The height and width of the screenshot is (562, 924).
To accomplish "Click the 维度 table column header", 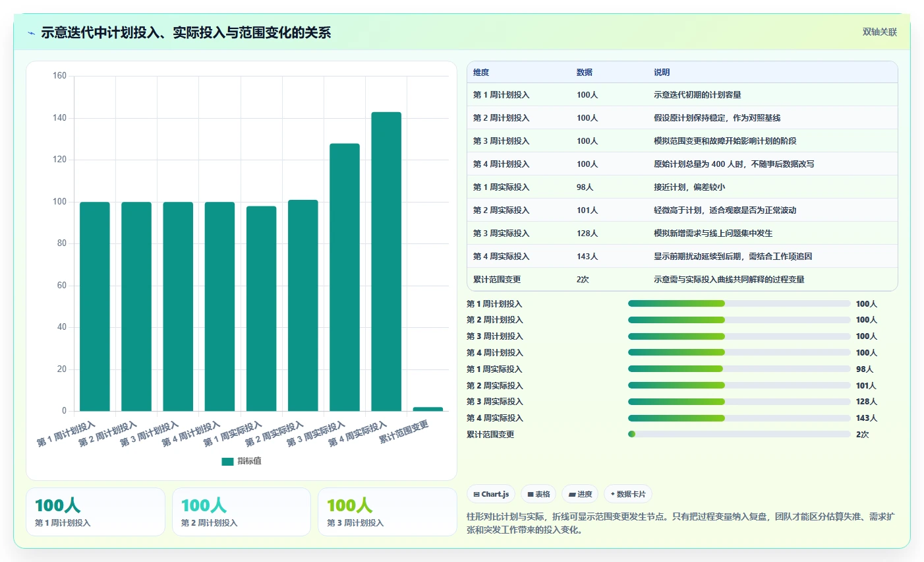I will click(x=481, y=73).
